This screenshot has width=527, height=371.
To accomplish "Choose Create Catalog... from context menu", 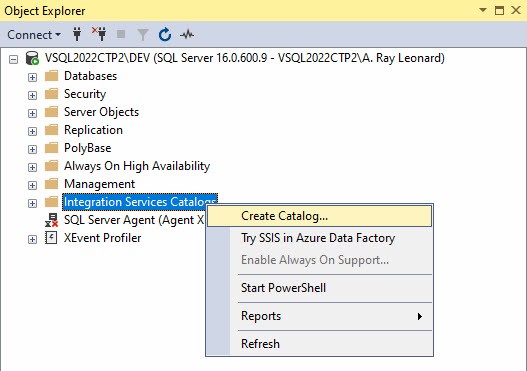I will [319, 216].
